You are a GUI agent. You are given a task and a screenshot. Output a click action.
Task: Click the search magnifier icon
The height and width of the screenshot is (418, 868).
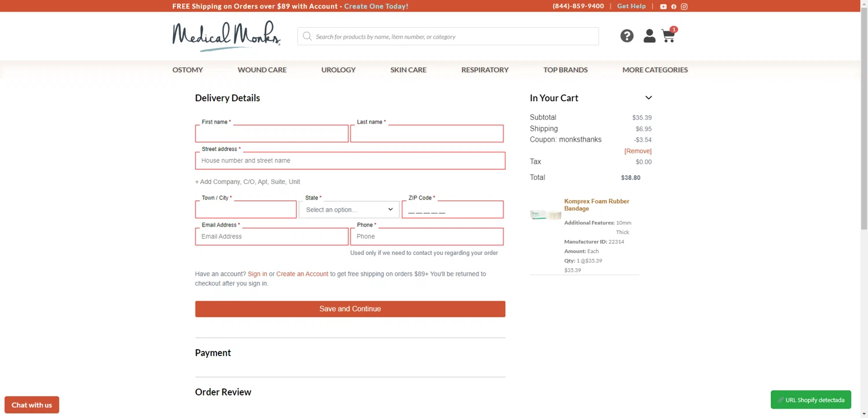307,36
